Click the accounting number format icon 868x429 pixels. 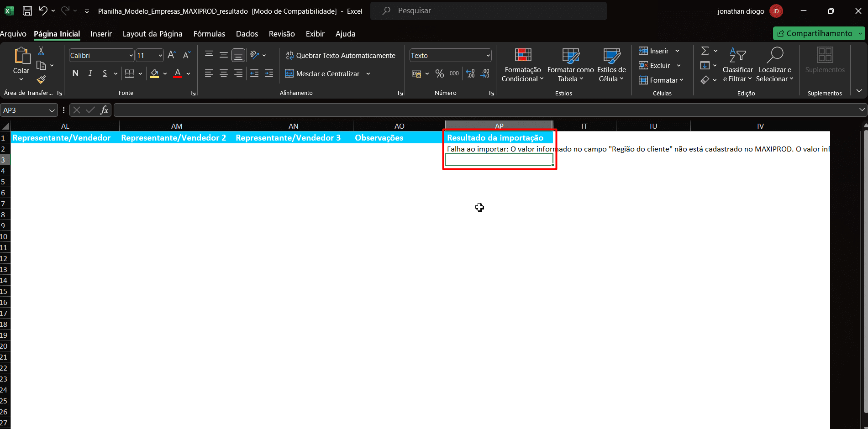pyautogui.click(x=416, y=73)
